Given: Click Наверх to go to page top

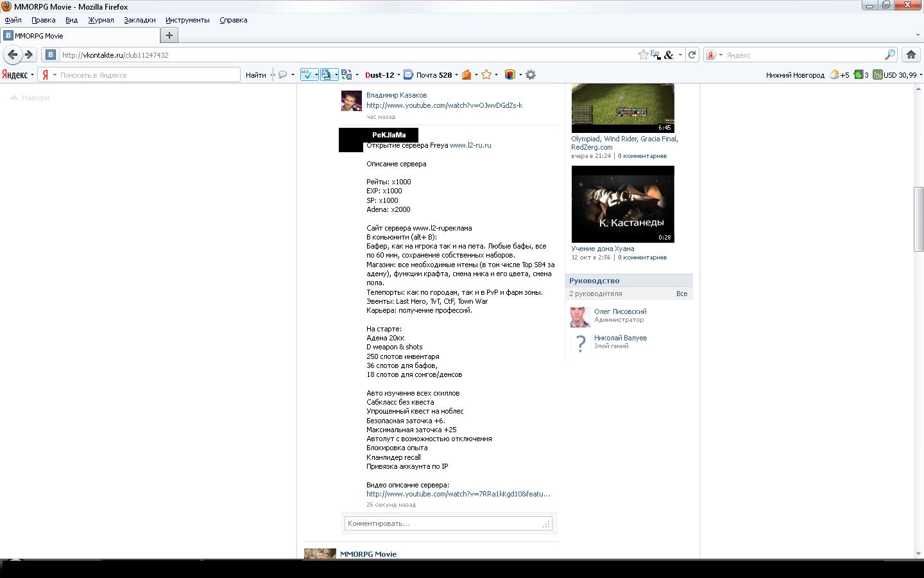Looking at the screenshot, I should click(x=30, y=98).
